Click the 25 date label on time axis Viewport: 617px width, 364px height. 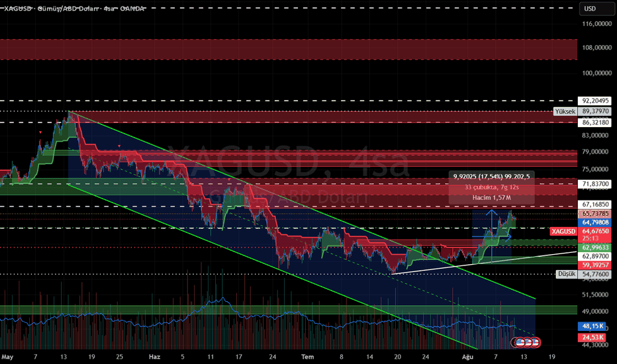(120, 357)
